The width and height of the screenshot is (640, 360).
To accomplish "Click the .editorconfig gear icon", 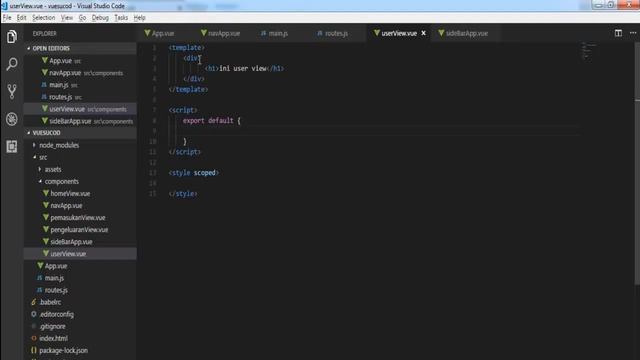I will click(34, 314).
